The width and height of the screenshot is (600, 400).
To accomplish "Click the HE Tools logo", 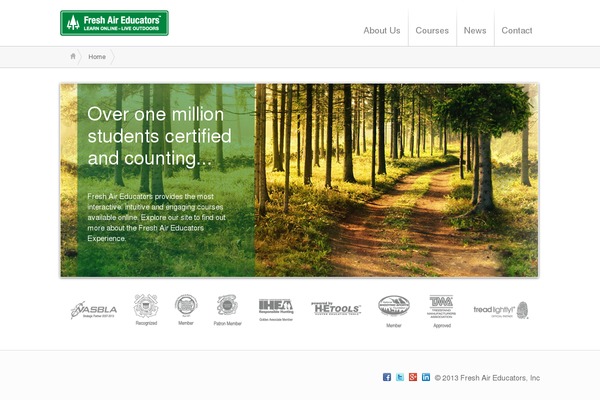I will pyautogui.click(x=336, y=309).
